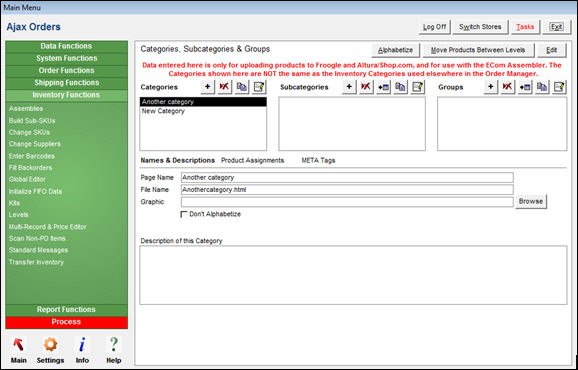Open Initialize FIFO Data function
578x370 pixels.
[x=35, y=192]
